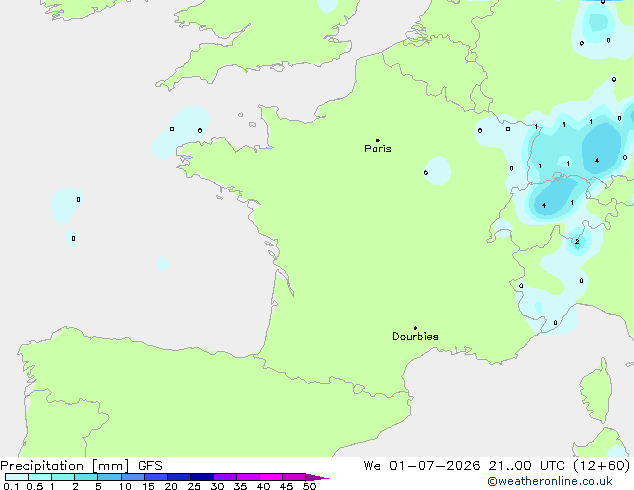
Task: Click the GFS model label
Action: tap(150, 466)
